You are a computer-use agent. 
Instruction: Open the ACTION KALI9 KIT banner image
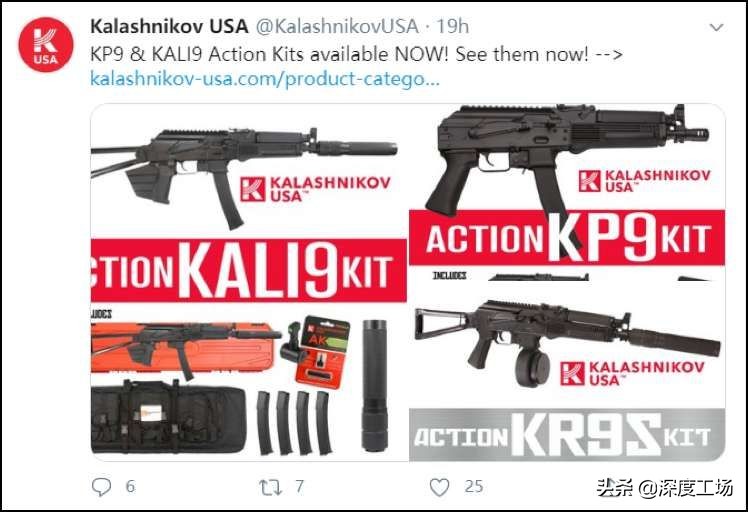pyautogui.click(x=249, y=270)
